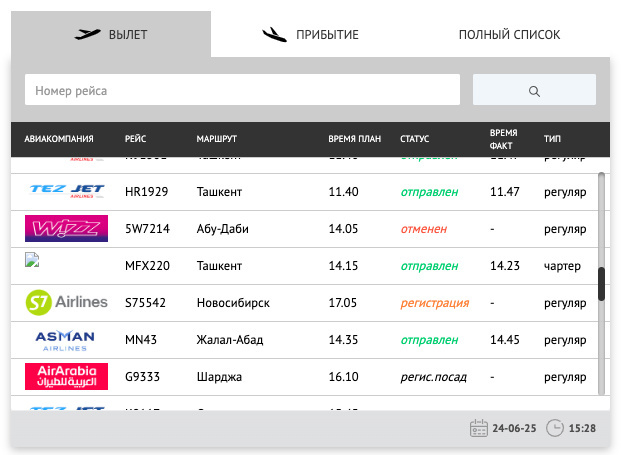The width and height of the screenshot is (622, 455).
Task: Click planned time 17.05
Action: (x=343, y=303)
